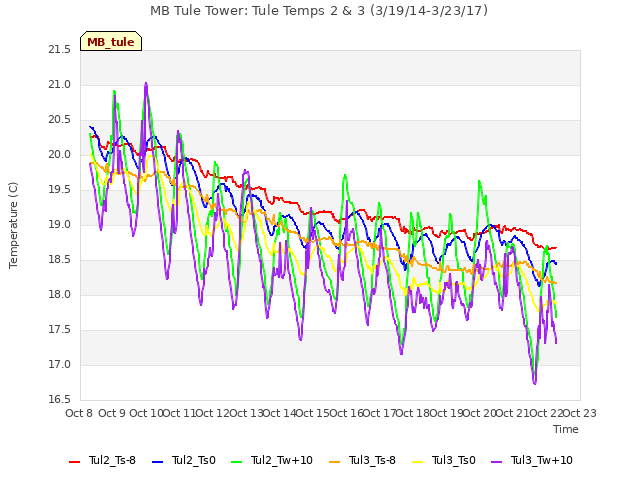Viewport: 640px width, 480px height.
Task: Select the Tul3_Ts-8 legend label
Action: [x=372, y=460]
